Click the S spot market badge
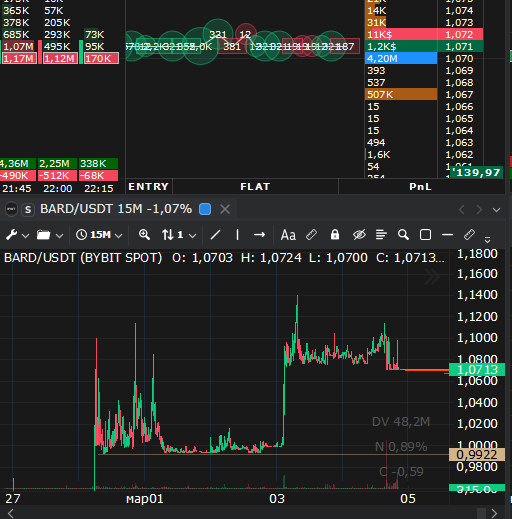Screen dimensions: 512x519 [28, 210]
